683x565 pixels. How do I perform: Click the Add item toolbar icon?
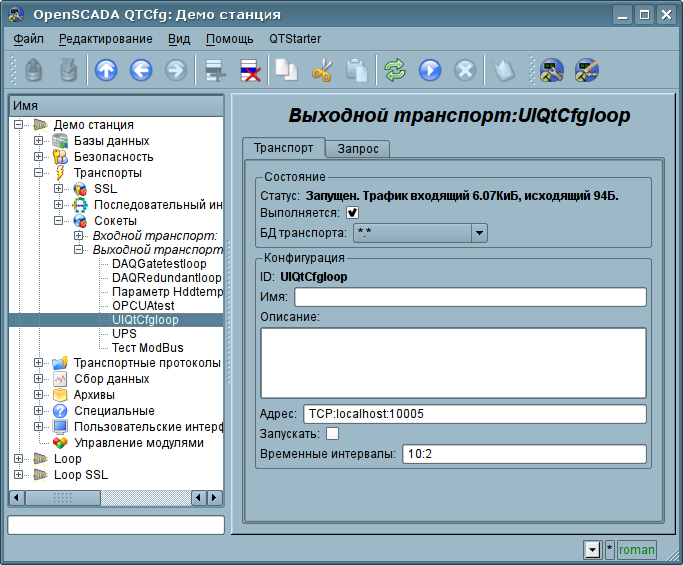(x=215, y=70)
